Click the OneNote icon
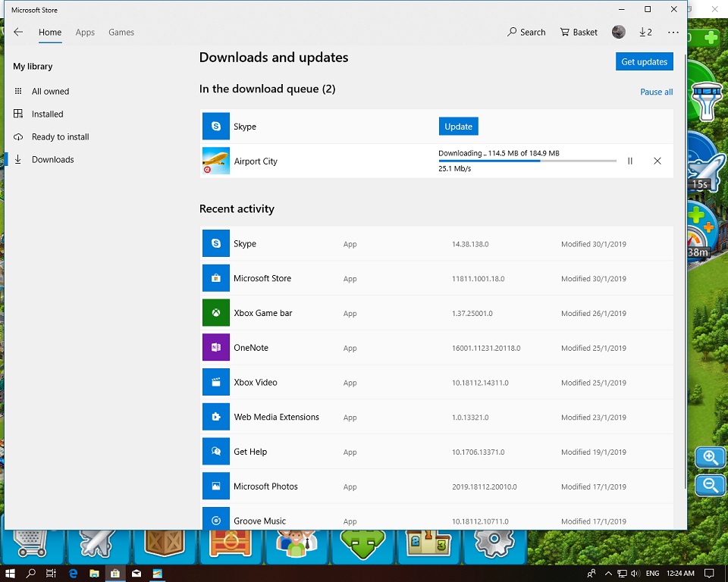728x582 pixels. pos(216,348)
